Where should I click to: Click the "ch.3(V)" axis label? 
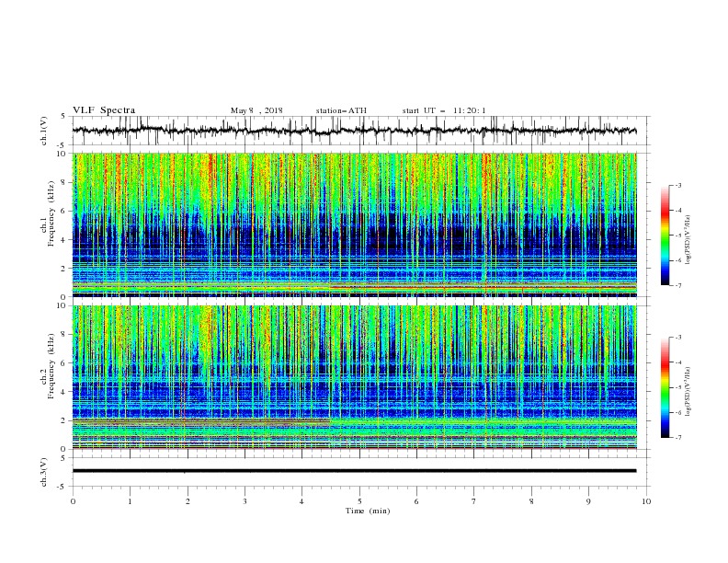tap(44, 472)
